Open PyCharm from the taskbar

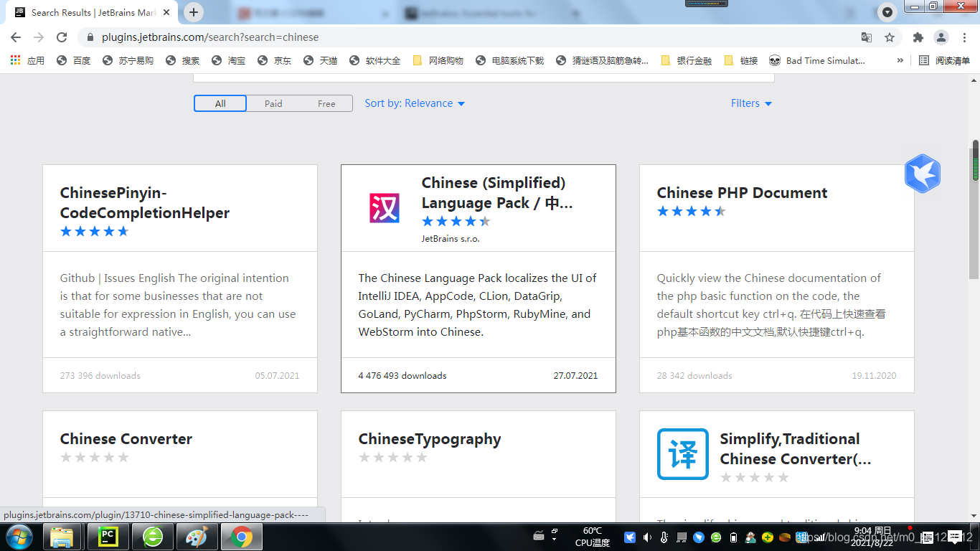(x=108, y=537)
